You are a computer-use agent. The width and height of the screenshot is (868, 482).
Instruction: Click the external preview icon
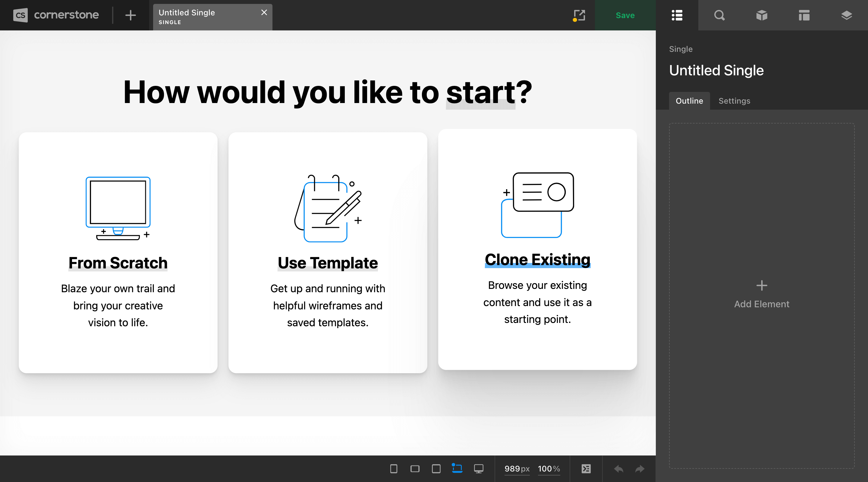579,15
